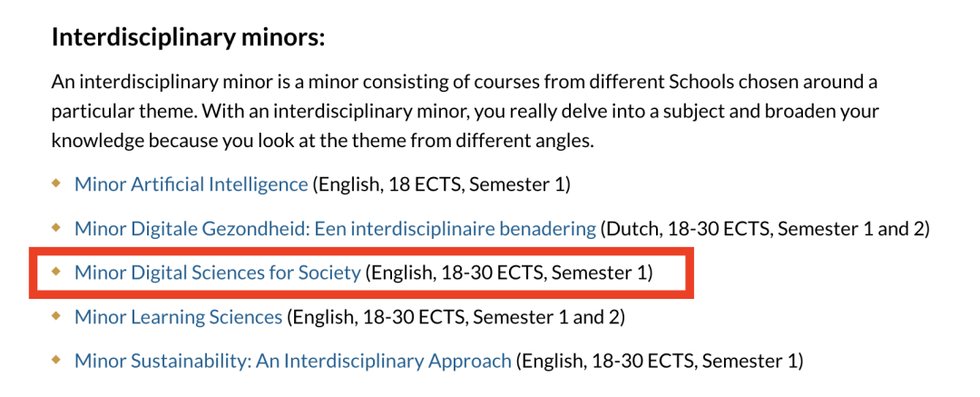Click the details text after Sustainability minor link
The image size is (980, 397).
(659, 362)
